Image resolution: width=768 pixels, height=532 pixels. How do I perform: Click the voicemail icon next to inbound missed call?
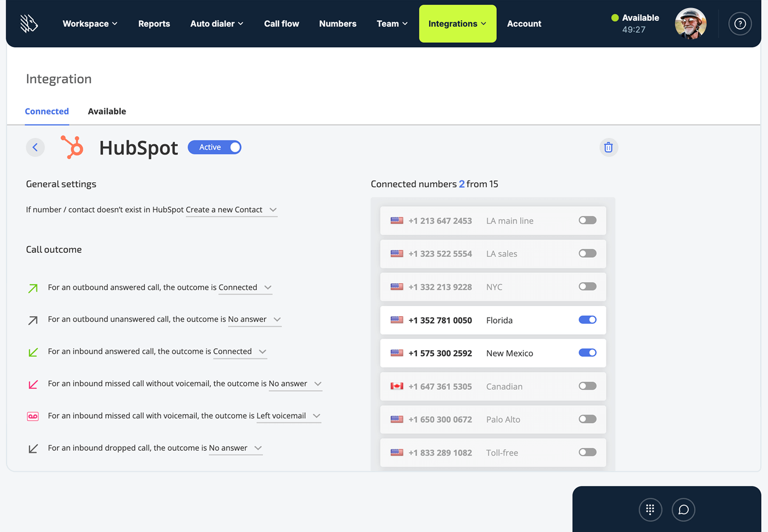coord(33,416)
